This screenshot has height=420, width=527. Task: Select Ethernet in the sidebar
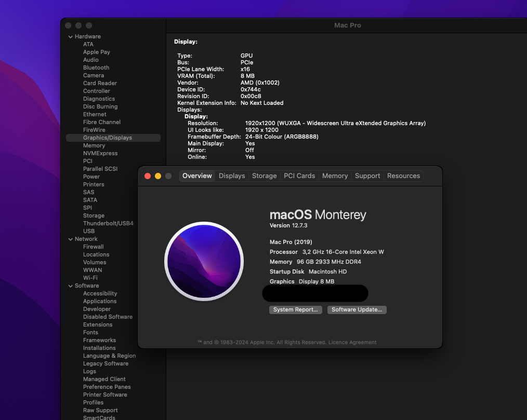click(x=95, y=114)
